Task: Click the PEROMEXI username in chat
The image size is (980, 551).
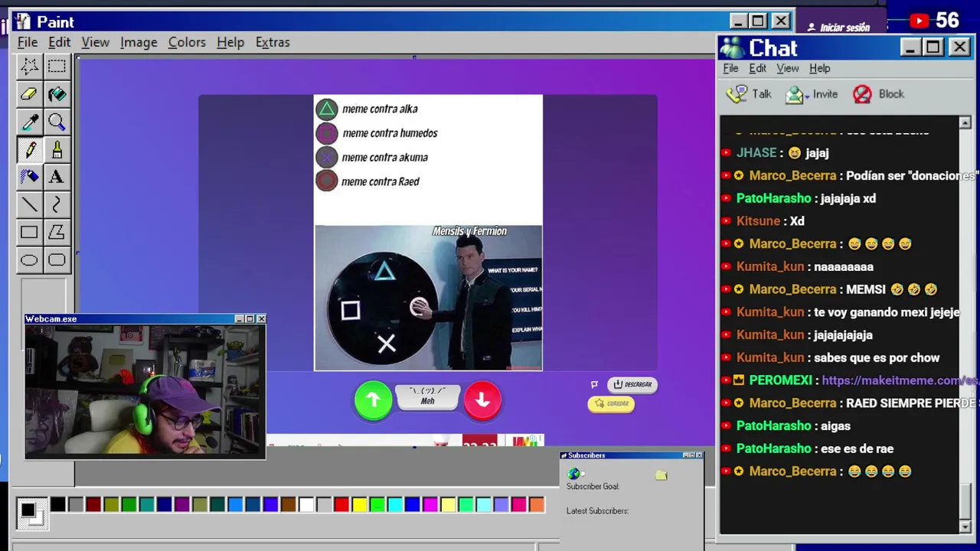Action: point(780,380)
